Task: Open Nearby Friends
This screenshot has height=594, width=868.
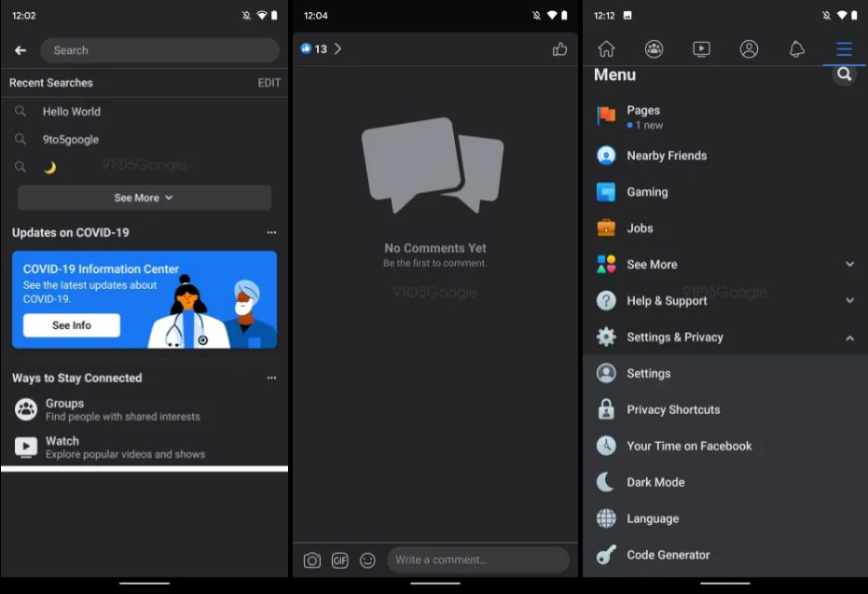Action: point(725,156)
